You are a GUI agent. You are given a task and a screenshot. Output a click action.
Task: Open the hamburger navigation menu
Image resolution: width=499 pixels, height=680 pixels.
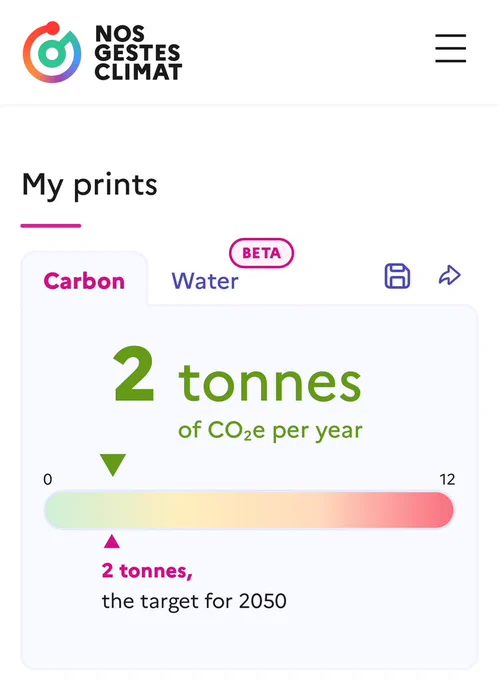click(450, 48)
